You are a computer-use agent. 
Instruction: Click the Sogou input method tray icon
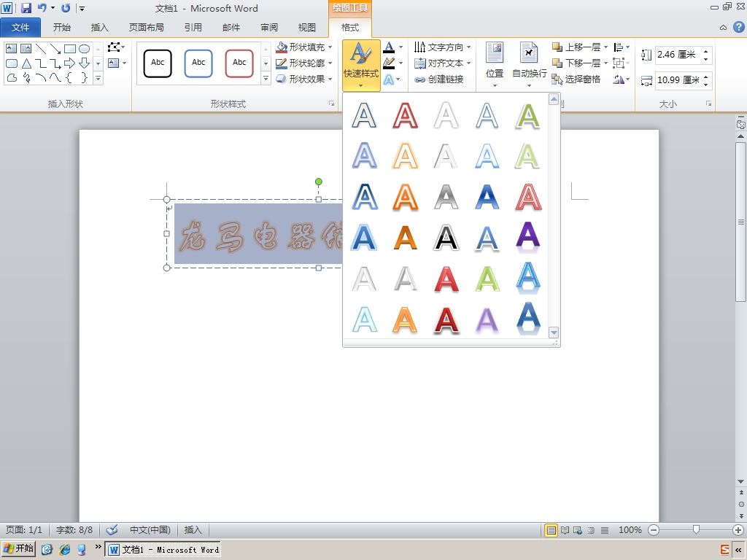[x=724, y=550]
